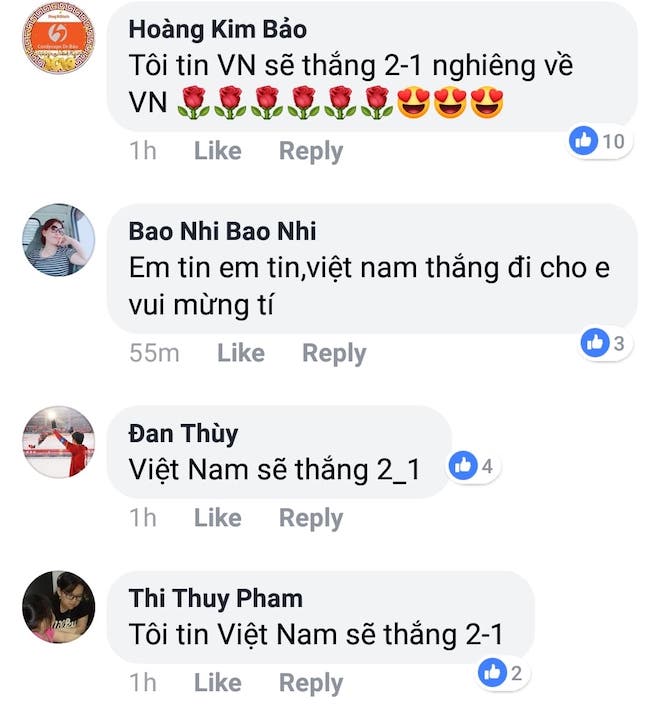660x717 pixels.
Task: Open Đan Thùy's profile picture
Action: 59,442
